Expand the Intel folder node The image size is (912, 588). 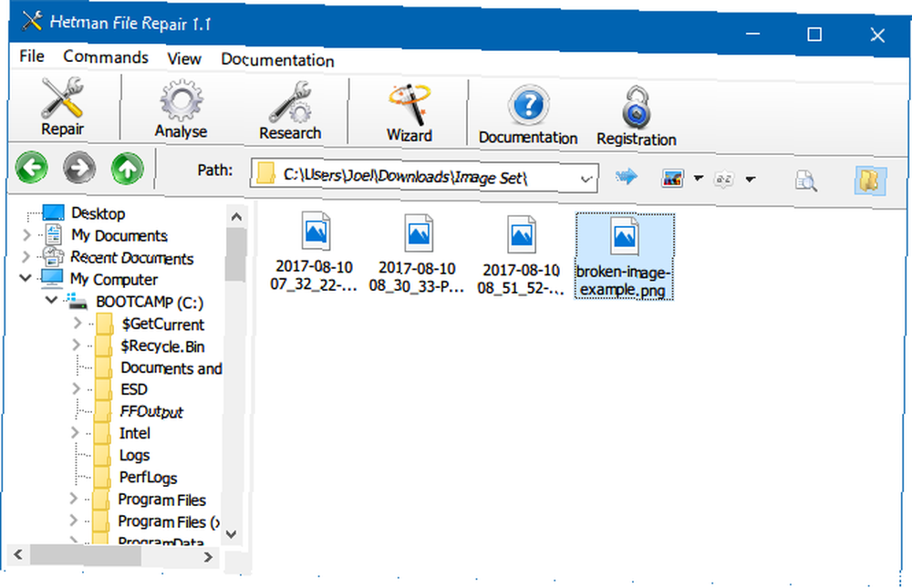75,432
